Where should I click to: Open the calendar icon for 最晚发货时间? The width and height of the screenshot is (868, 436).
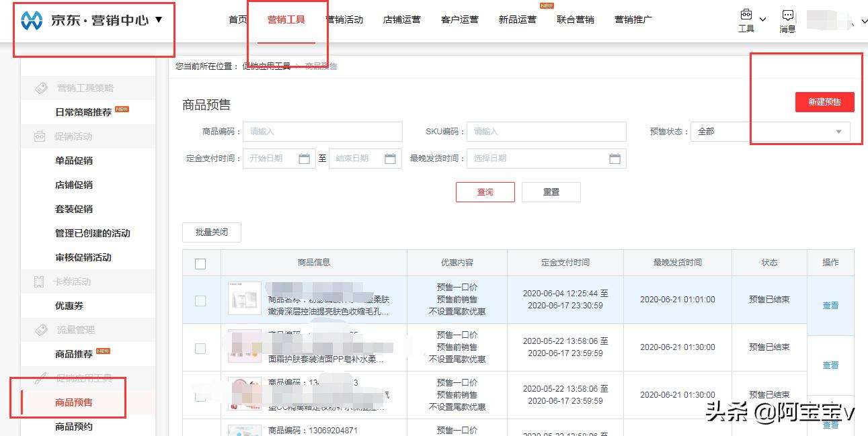(615, 159)
